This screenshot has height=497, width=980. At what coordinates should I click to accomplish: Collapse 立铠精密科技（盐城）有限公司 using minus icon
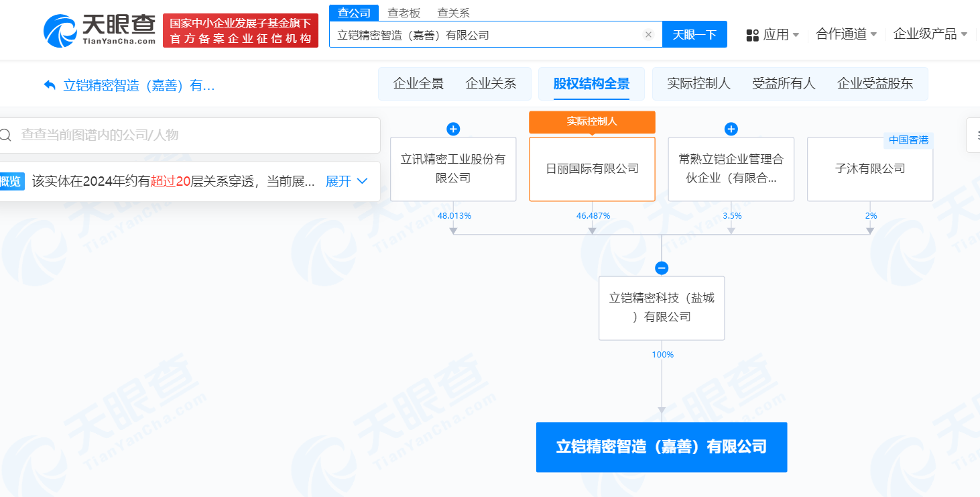coord(662,267)
